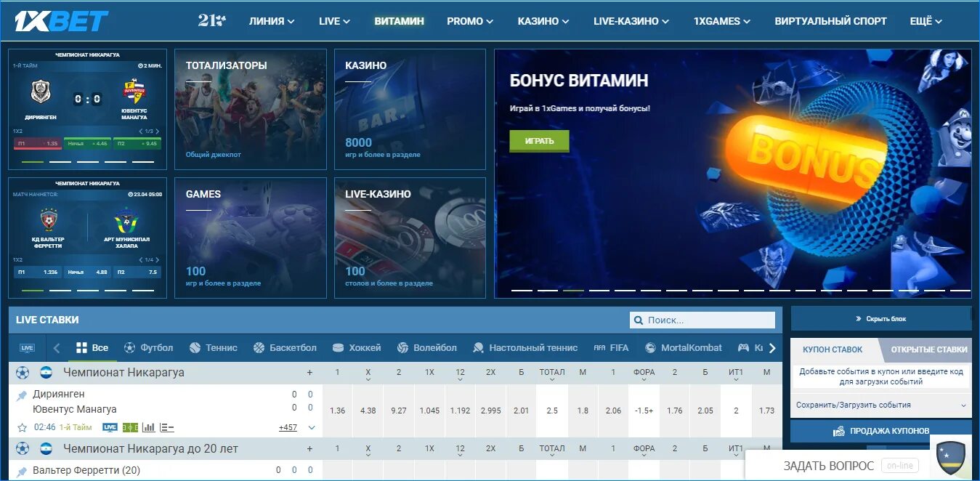Open the LIVE-КАЗИНО dropdown menu
The height and width of the screenshot is (481, 980).
631,21
